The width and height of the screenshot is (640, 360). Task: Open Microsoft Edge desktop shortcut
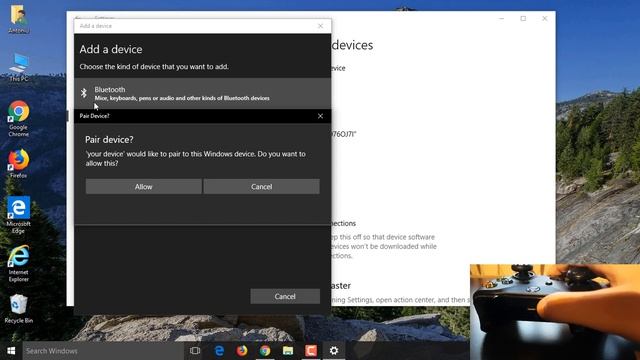pyautogui.click(x=18, y=215)
